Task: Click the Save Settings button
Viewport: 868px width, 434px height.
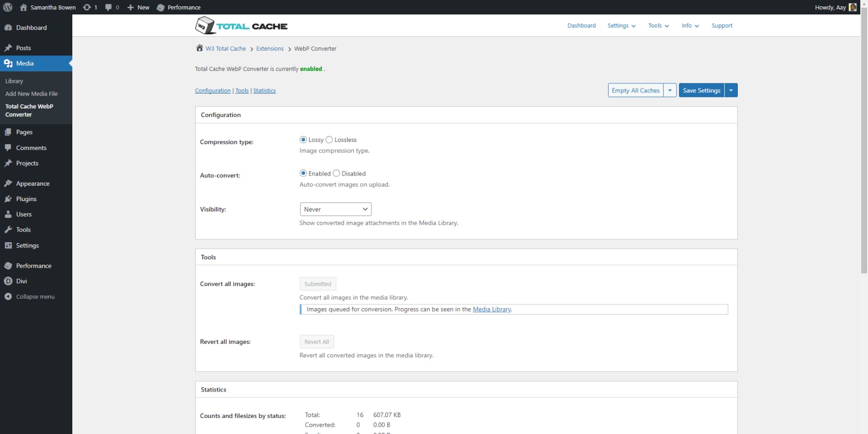Action: point(702,90)
